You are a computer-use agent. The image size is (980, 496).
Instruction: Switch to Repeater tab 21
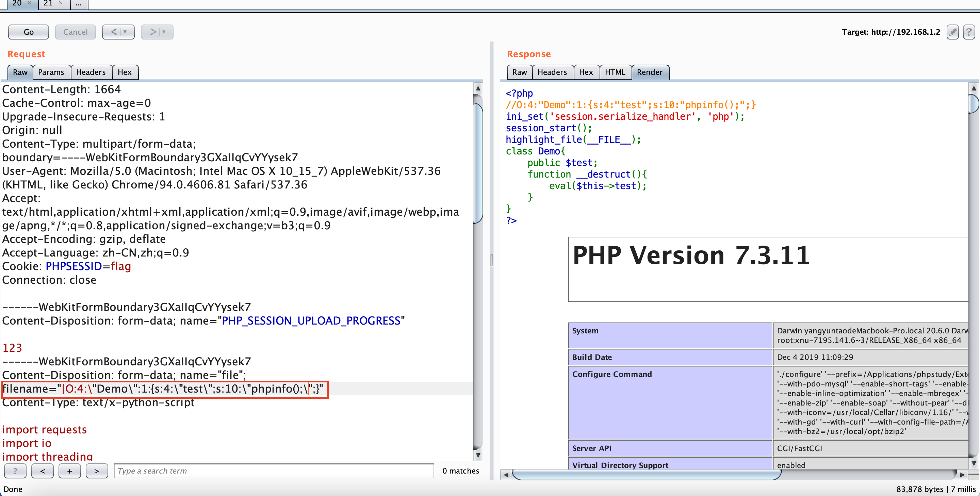click(48, 3)
